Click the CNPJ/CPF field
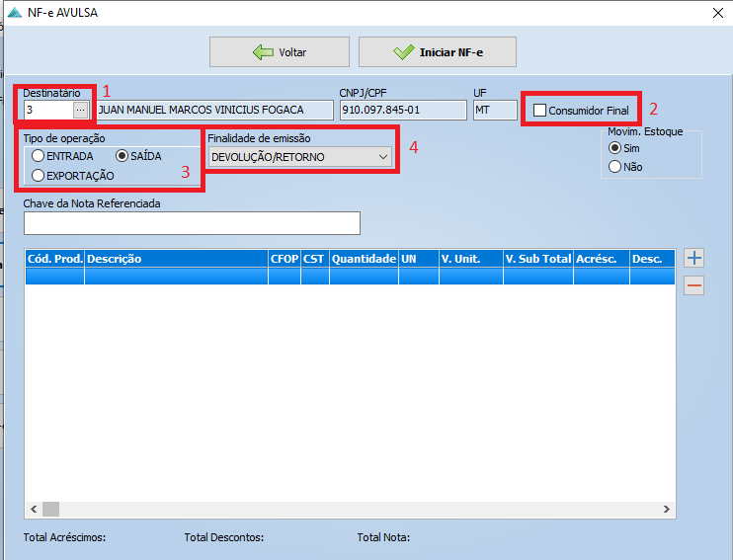 click(x=403, y=111)
